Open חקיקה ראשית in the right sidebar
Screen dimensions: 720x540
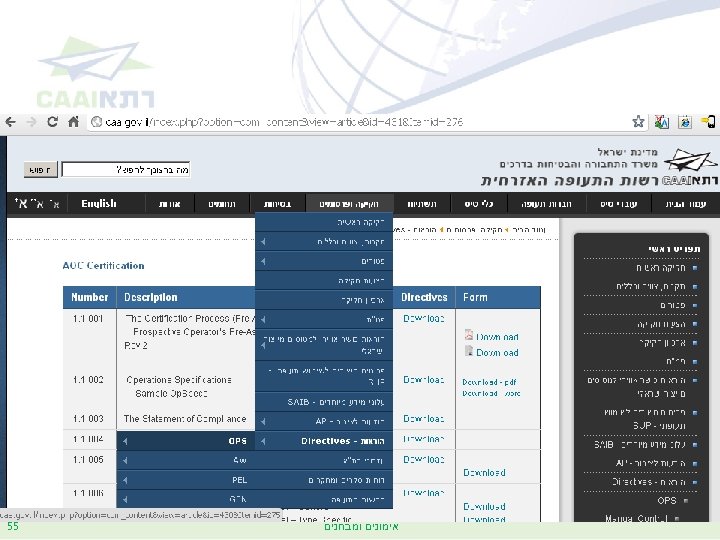[x=661, y=268]
